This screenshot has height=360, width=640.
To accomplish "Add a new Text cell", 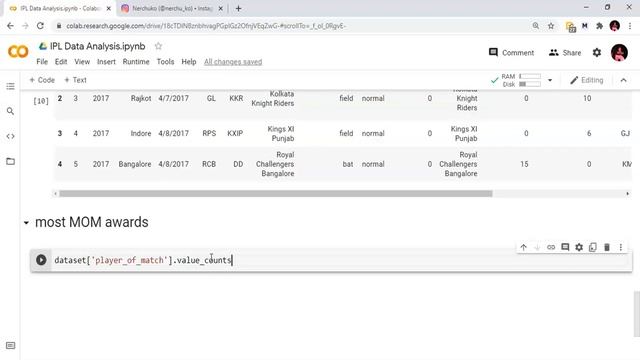I will tap(75, 80).
